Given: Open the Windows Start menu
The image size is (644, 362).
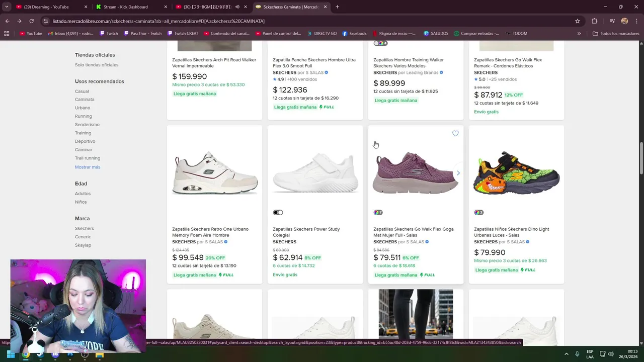Looking at the screenshot, I should (x=11, y=354).
